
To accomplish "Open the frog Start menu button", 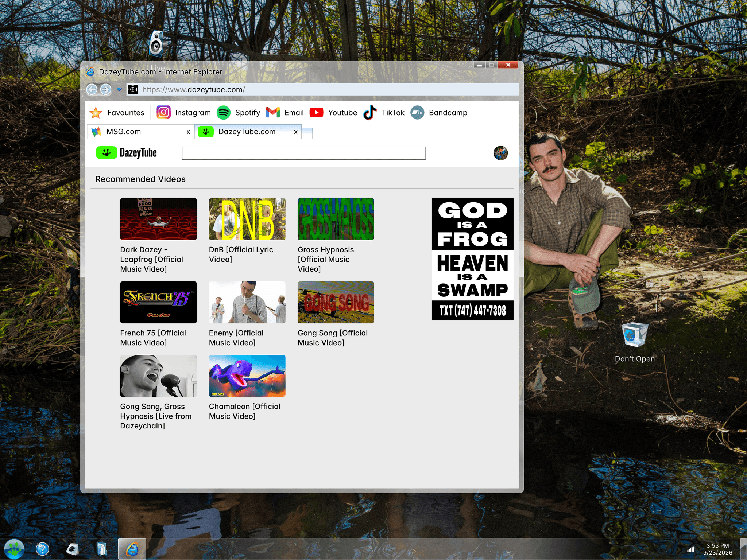I will tap(14, 549).
